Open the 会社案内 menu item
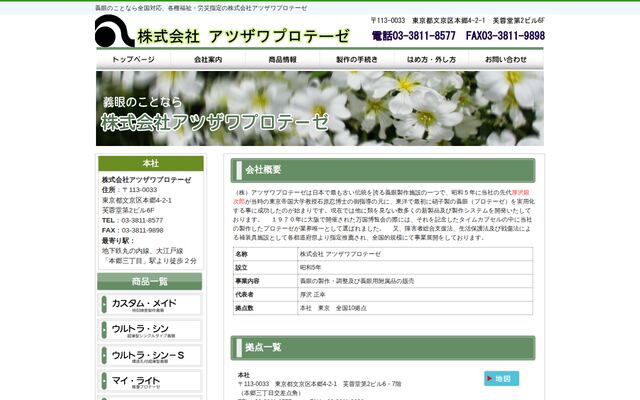 (x=208, y=60)
